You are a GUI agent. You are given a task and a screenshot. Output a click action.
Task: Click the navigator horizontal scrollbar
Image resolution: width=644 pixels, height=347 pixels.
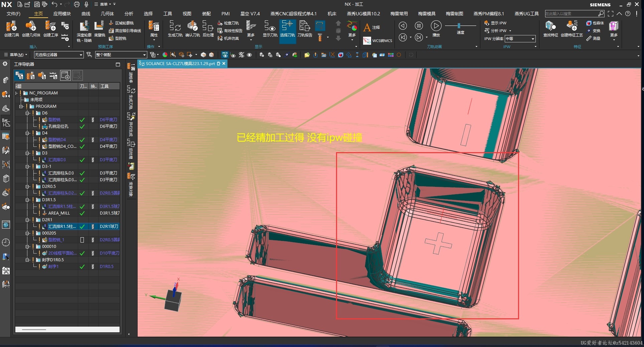point(67,330)
